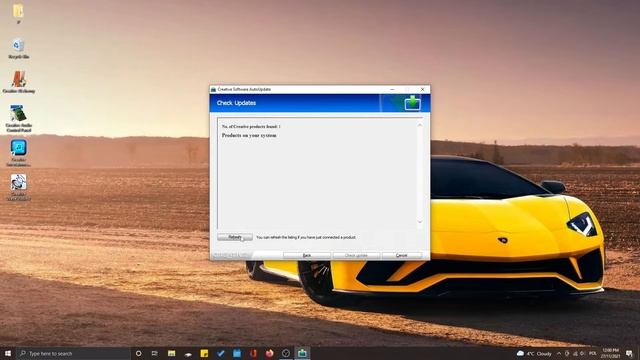Expand hidden system tray icons chevron
This screenshot has width=640, height=360.
coord(559,353)
